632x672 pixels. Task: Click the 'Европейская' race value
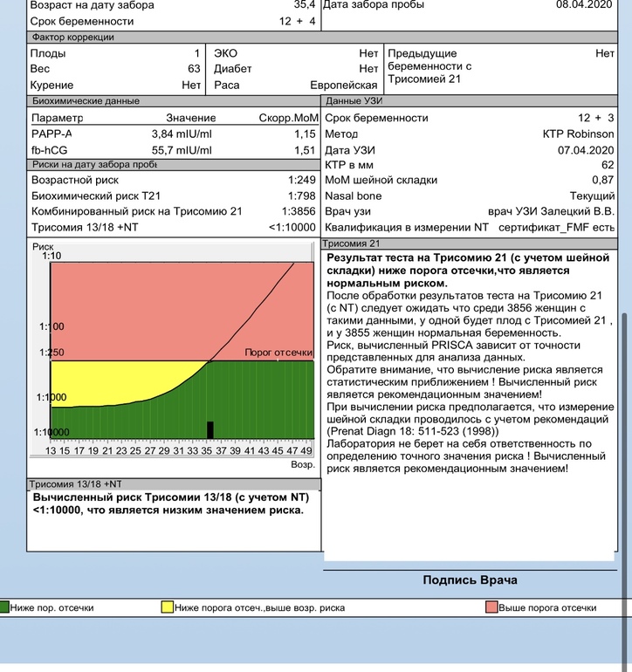point(344,86)
